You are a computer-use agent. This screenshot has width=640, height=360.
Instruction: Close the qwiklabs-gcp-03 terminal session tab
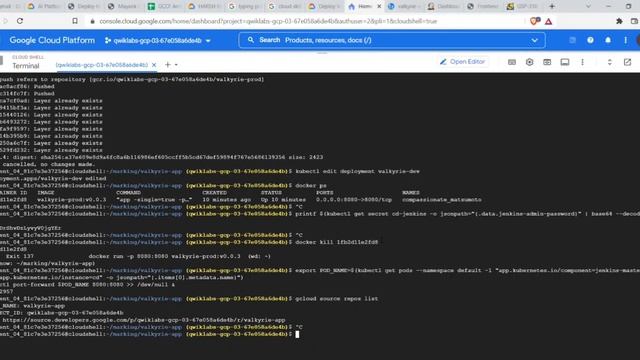click(154, 65)
